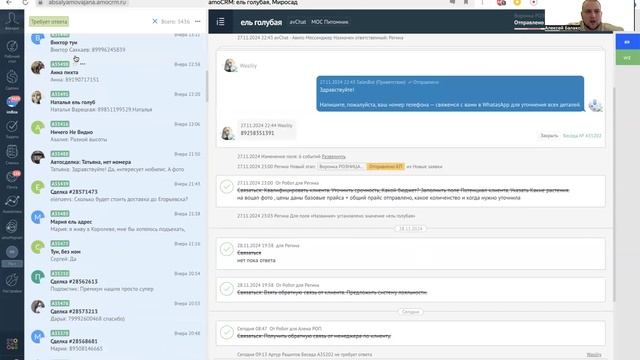The height and width of the screenshot is (360, 640).
Task: Click the Требует ответа filter chip
Action: point(49,22)
